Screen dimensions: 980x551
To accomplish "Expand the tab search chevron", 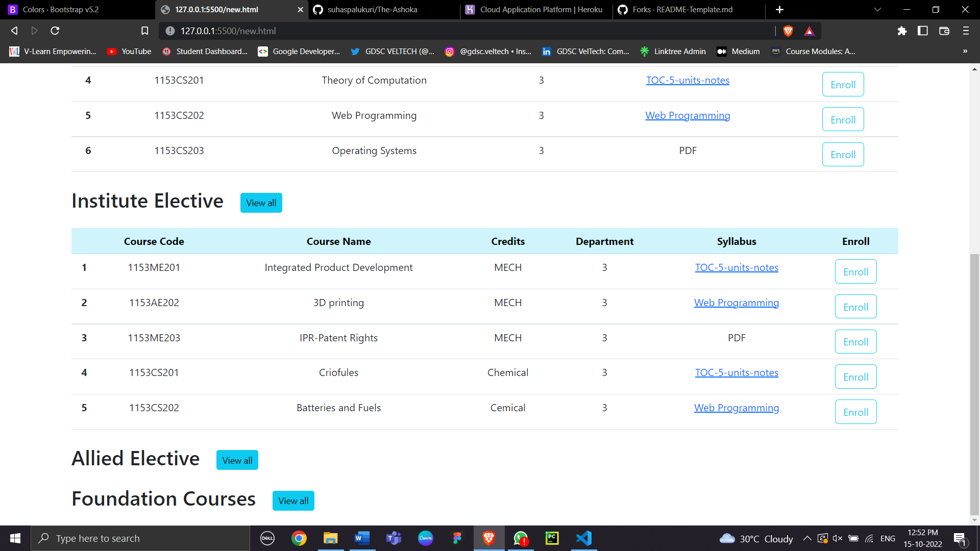I will coord(877,9).
